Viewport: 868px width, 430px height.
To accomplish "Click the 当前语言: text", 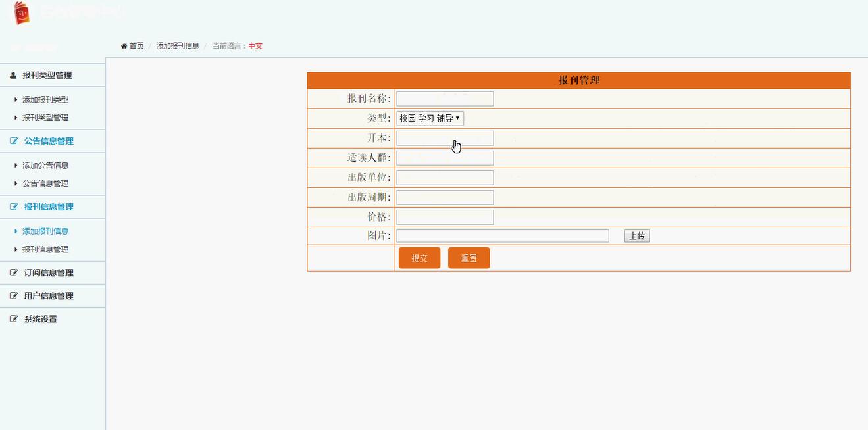I will click(230, 46).
